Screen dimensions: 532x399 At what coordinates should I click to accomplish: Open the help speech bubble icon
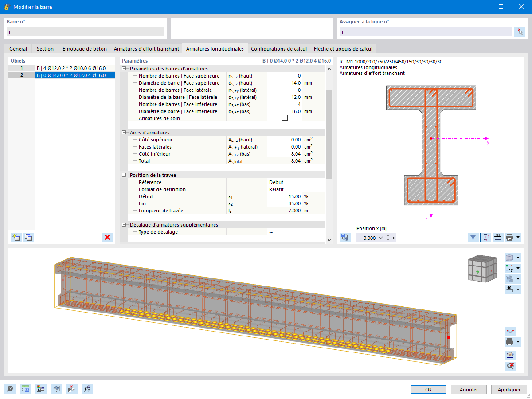click(x=10, y=389)
